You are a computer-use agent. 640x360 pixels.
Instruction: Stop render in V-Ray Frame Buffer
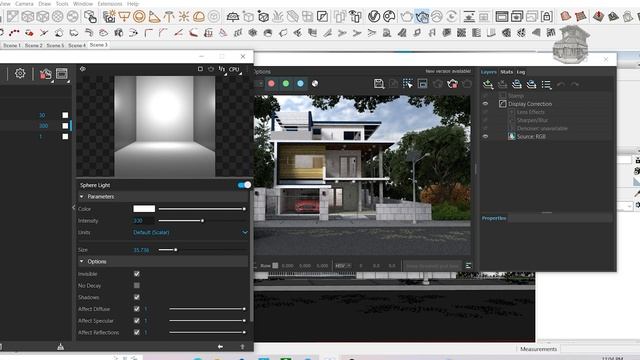pyautogui.click(x=452, y=84)
